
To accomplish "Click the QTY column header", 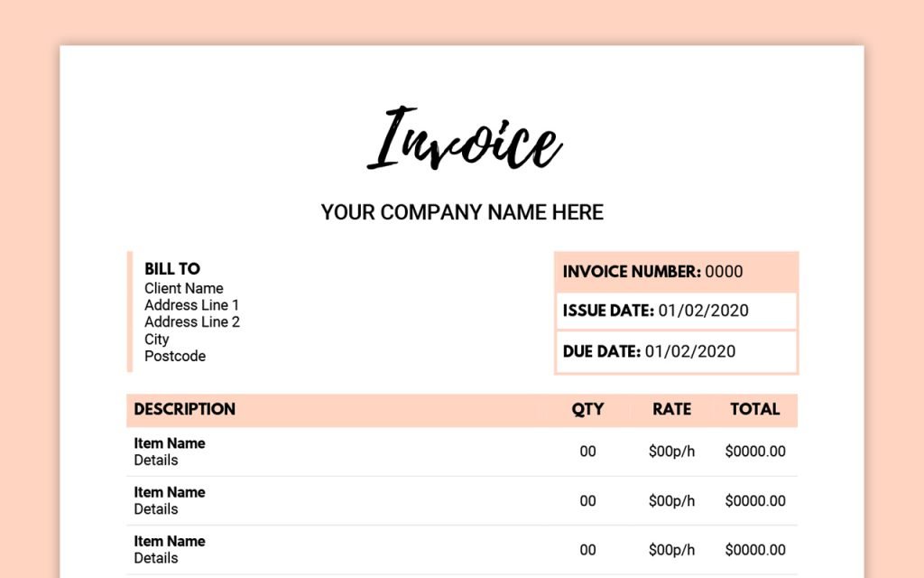I will pos(587,409).
